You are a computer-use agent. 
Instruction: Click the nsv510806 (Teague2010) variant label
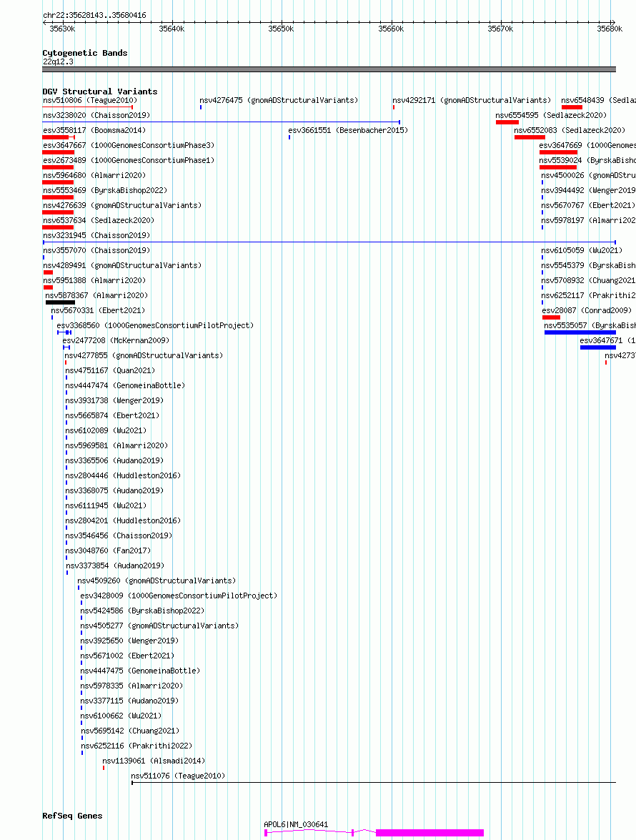(90, 100)
